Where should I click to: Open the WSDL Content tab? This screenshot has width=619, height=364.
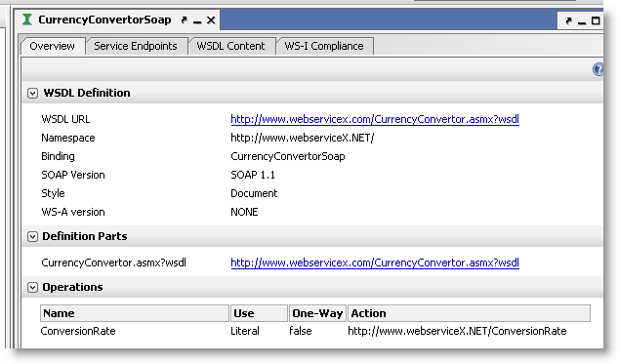pos(230,46)
